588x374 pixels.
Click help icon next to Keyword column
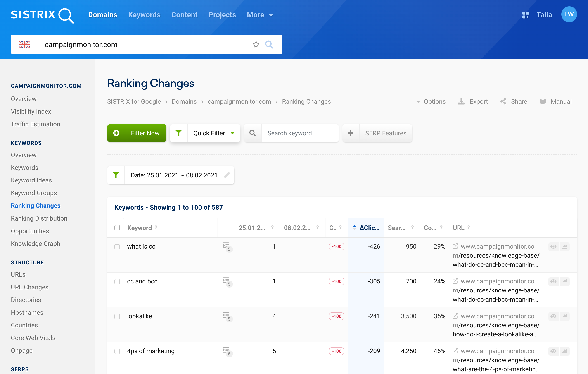pos(156,227)
